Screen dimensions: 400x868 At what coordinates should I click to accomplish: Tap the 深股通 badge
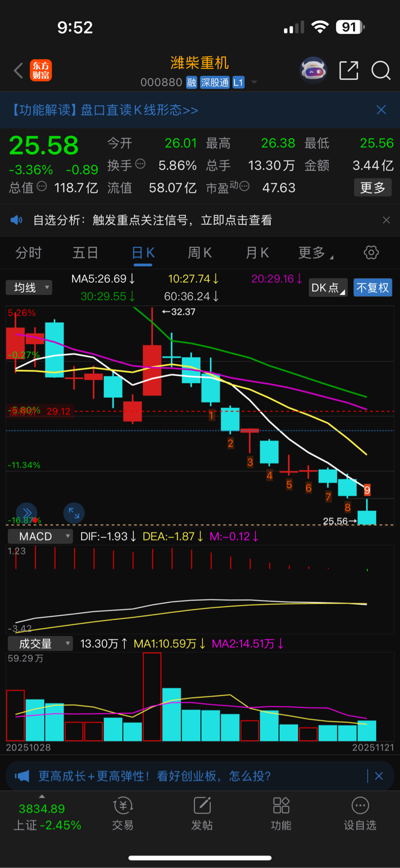[215, 82]
